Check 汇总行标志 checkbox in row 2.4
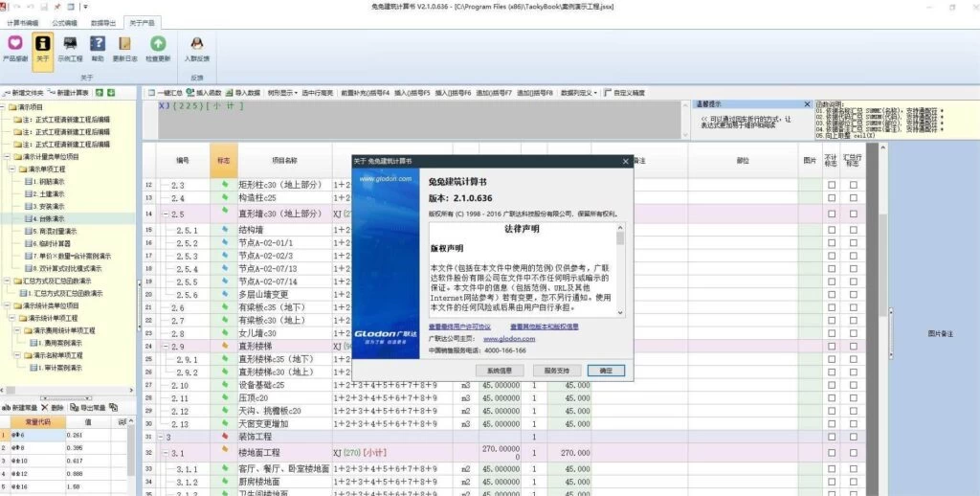The height and width of the screenshot is (496, 980). pyautogui.click(x=853, y=198)
